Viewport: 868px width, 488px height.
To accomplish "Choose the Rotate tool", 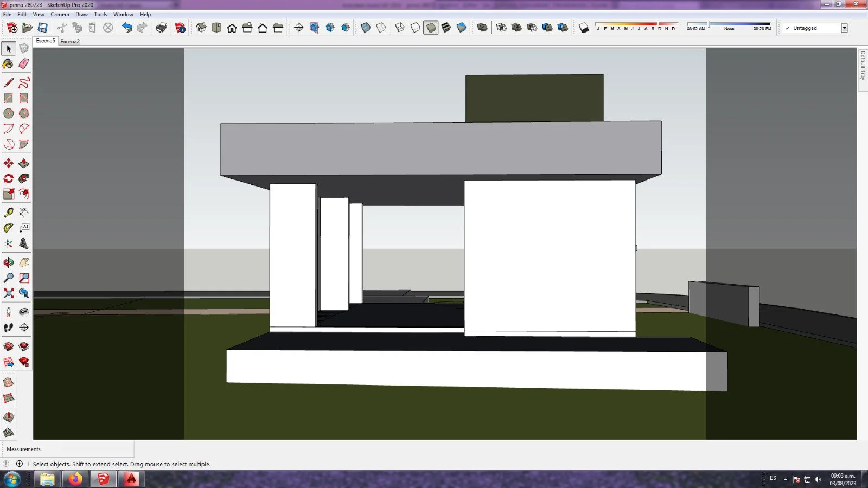I will [x=9, y=178].
